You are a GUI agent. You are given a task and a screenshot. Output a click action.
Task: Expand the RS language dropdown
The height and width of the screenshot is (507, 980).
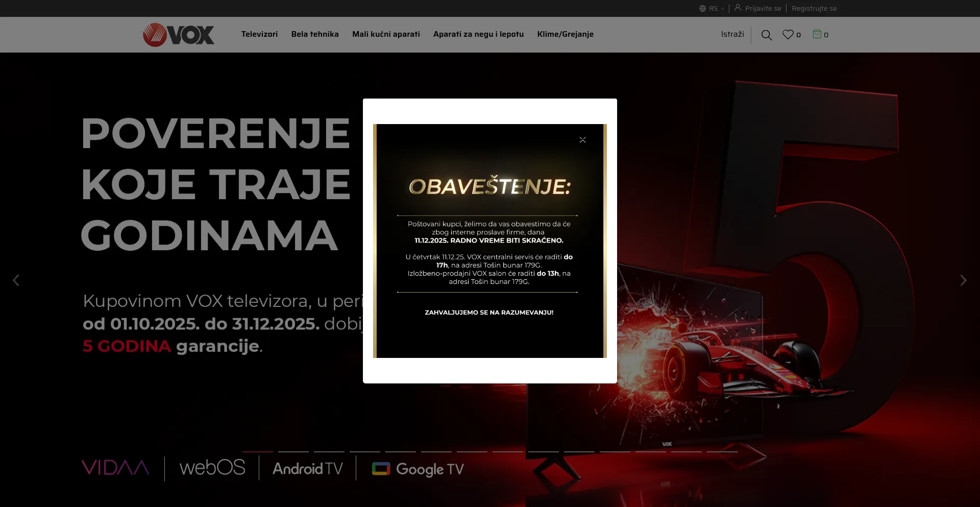(718, 8)
